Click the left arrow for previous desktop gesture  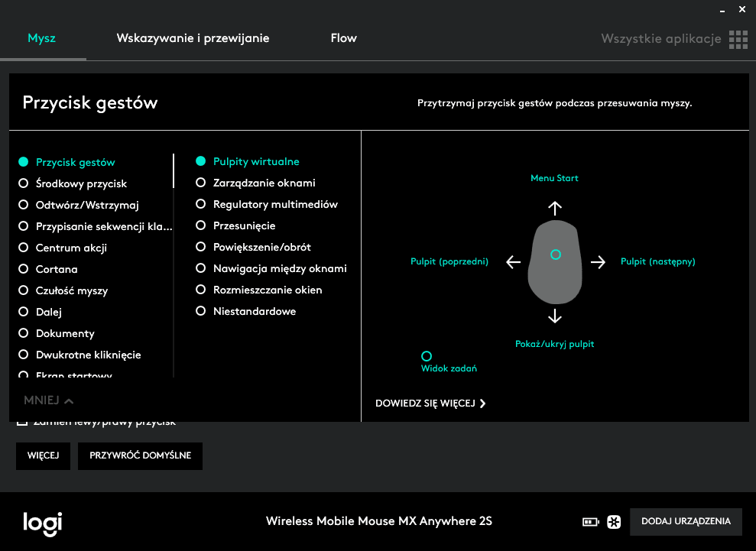514,262
